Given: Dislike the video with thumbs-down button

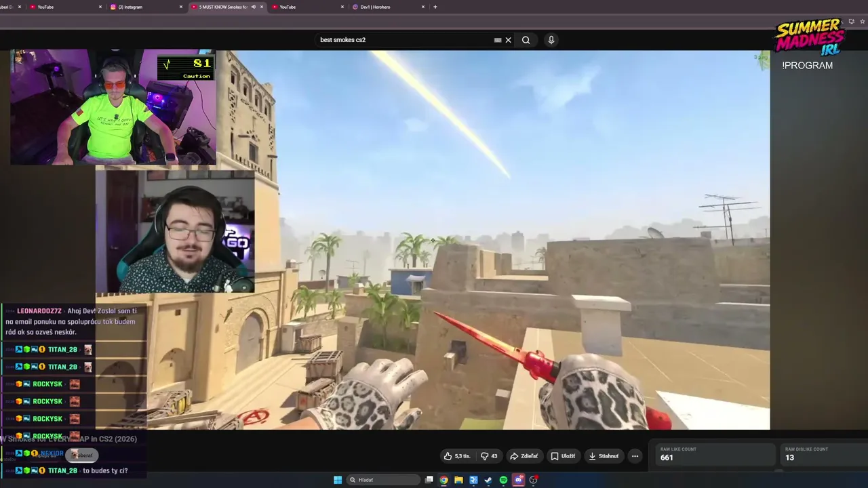Looking at the screenshot, I should tap(489, 456).
